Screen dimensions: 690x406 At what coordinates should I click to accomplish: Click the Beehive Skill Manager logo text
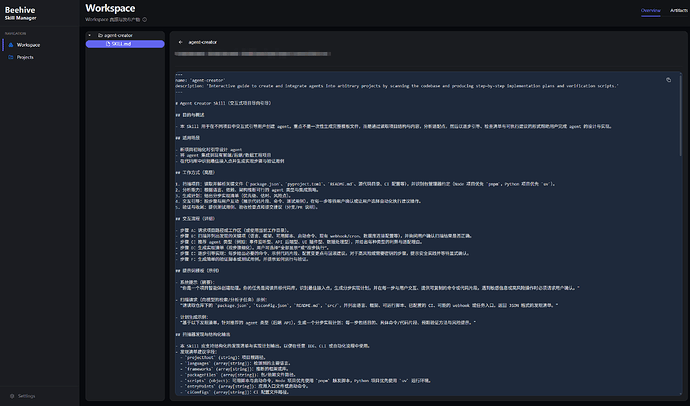click(x=20, y=13)
